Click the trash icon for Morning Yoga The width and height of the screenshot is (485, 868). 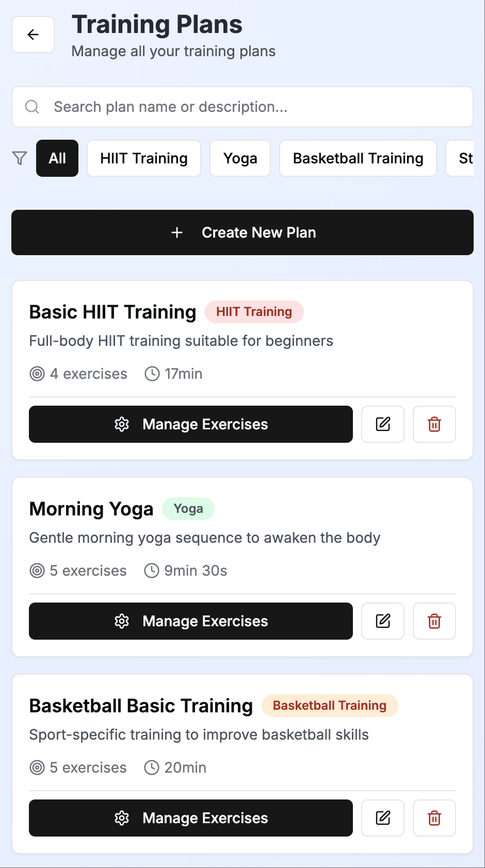(434, 621)
